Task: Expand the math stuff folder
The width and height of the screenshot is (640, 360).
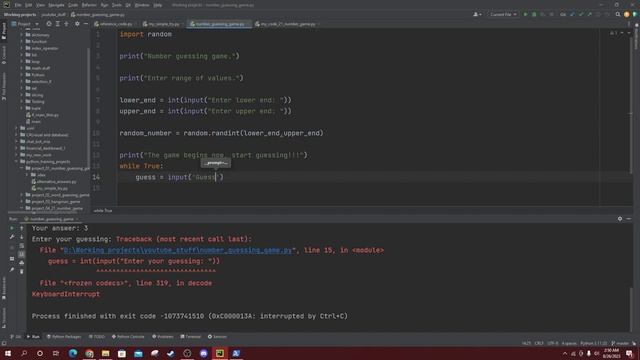Action: [x=22, y=68]
